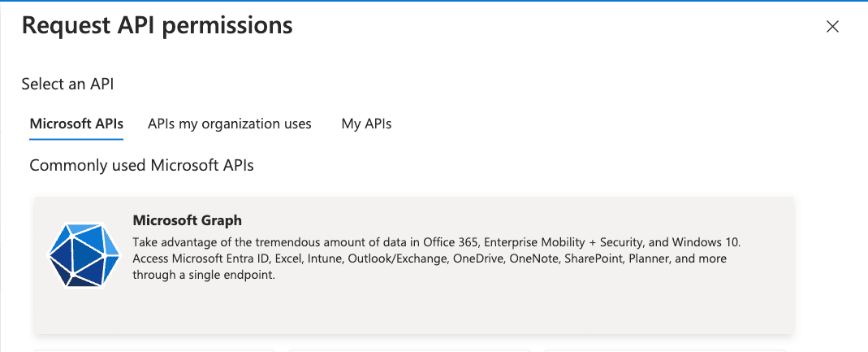Click the 'Select an API' label
This screenshot has width=868, height=352.
[67, 85]
